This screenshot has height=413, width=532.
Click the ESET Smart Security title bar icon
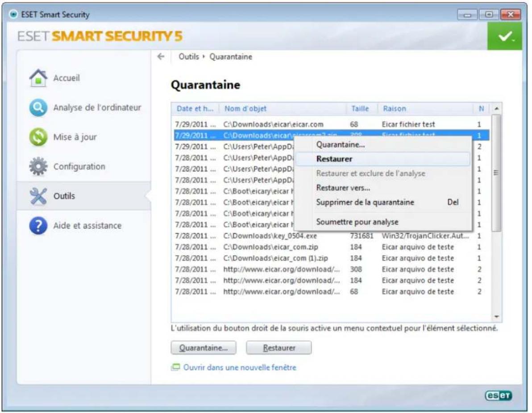coord(13,14)
